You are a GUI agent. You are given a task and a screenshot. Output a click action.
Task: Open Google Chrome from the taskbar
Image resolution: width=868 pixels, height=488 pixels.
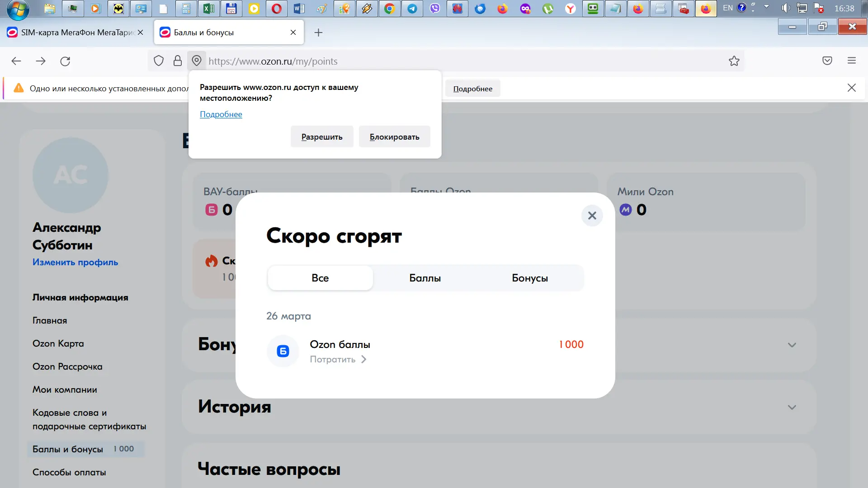tap(389, 9)
